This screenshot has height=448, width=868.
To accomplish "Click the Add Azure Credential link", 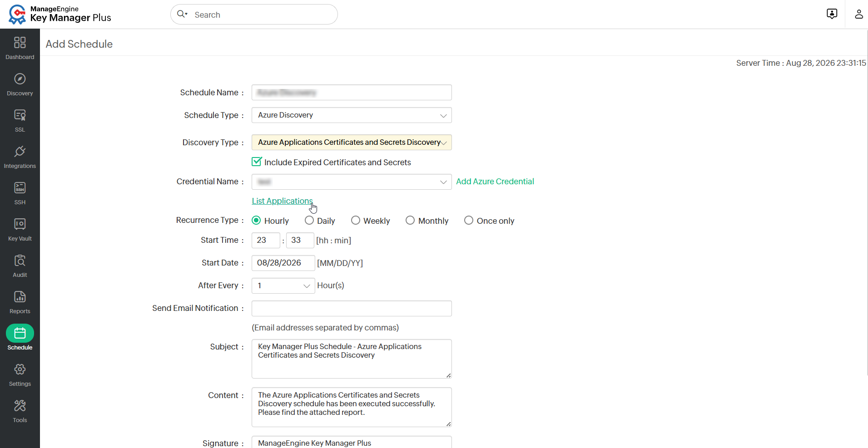I will (x=495, y=182).
